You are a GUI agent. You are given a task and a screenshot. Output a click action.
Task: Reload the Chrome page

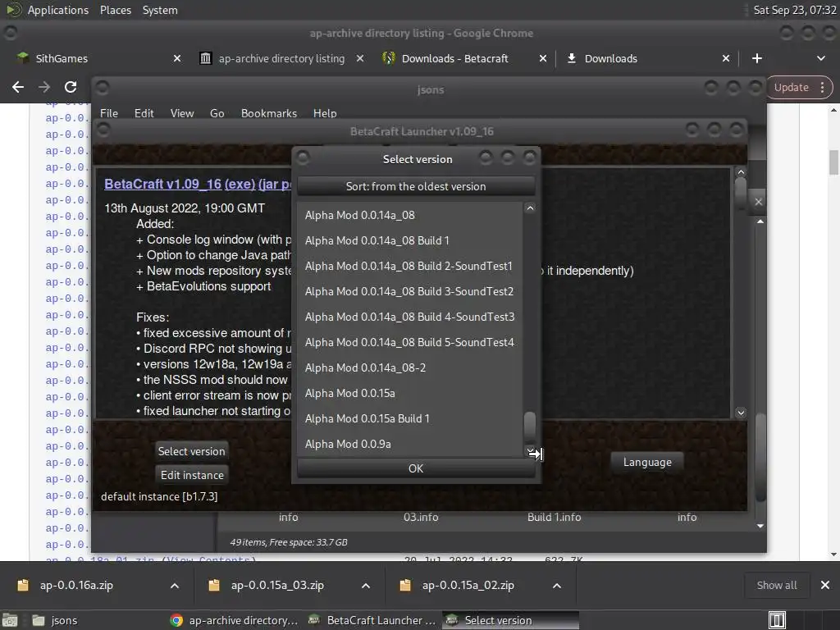tap(71, 87)
